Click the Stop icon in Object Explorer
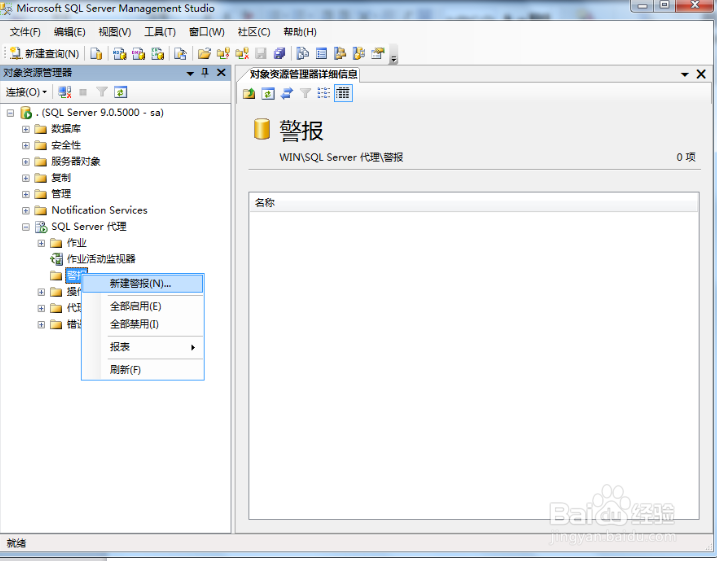The width and height of the screenshot is (717, 561). coord(83,92)
